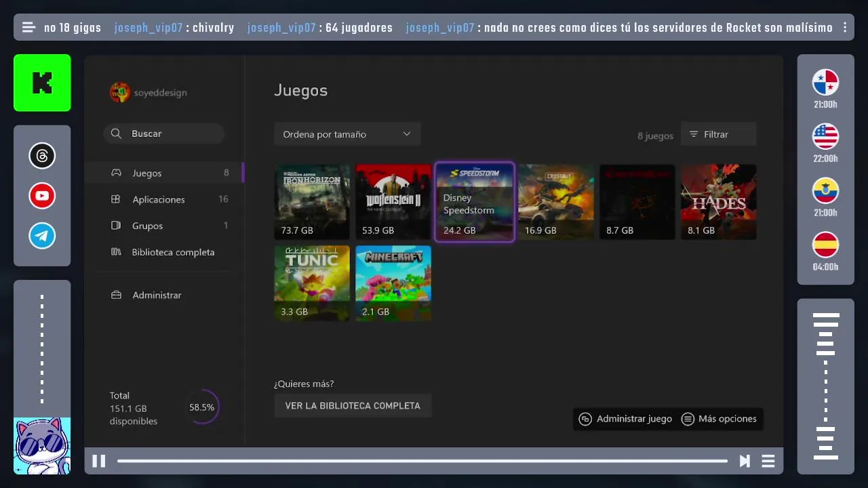
Task: Click the Panama flag 21:00h
Action: pos(825,83)
